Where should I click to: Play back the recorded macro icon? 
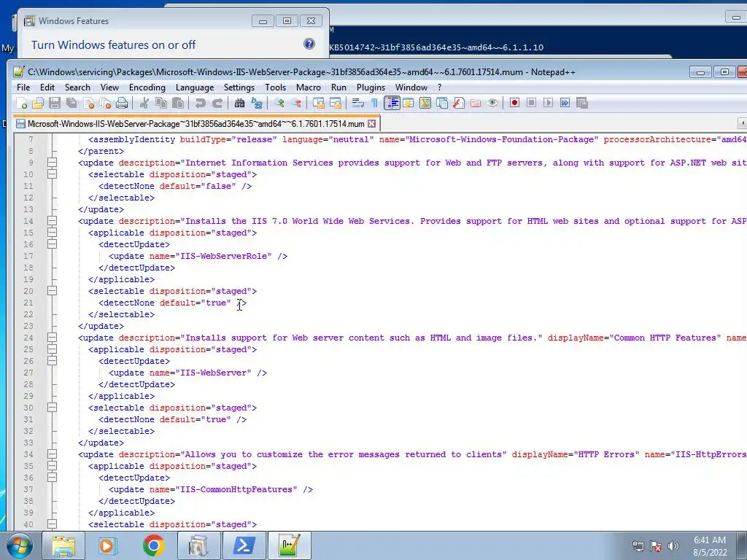(549, 104)
